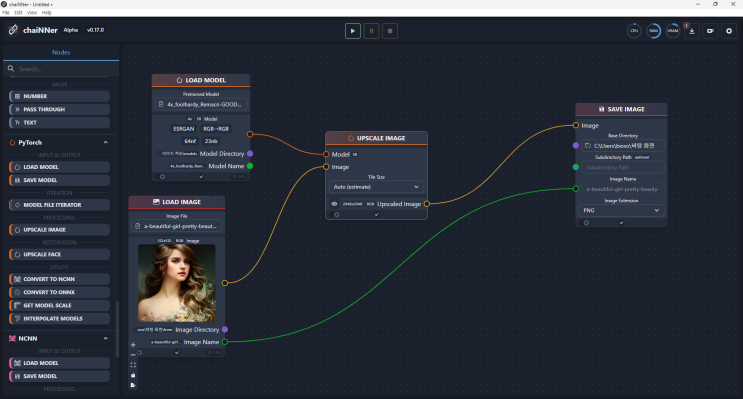Switch to the Nodes tab
Screen dimensions: 743x399
tap(61, 53)
